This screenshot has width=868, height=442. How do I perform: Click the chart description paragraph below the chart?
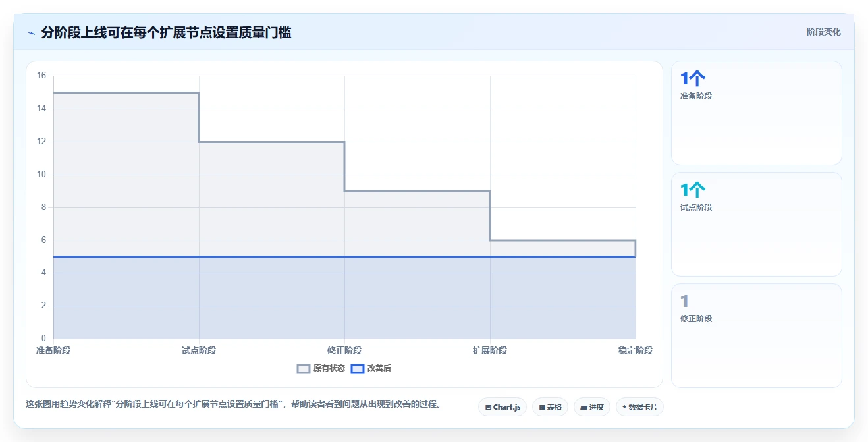coord(233,404)
